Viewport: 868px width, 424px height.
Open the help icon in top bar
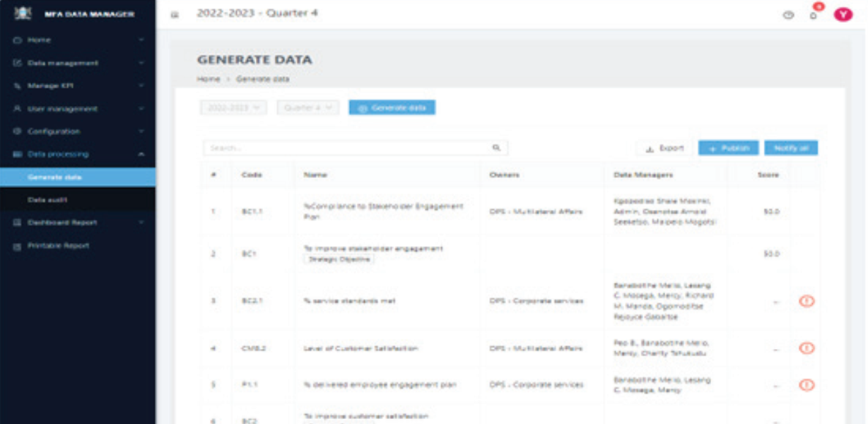click(789, 15)
